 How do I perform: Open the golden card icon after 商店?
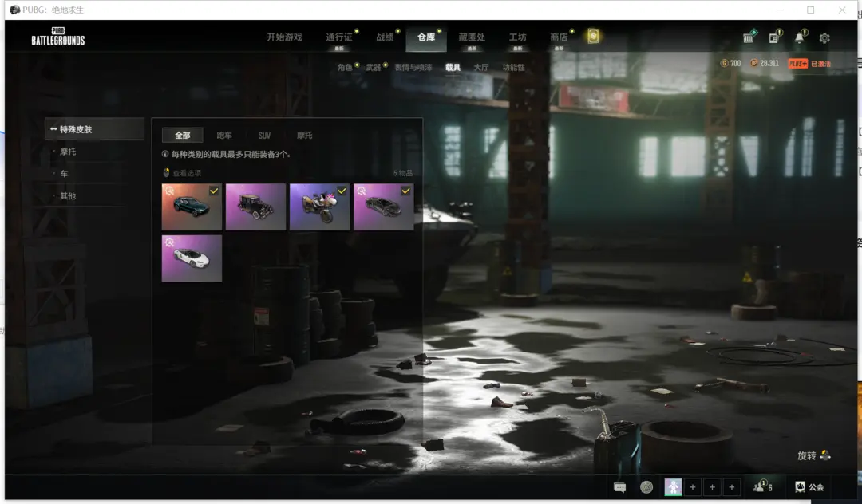593,37
